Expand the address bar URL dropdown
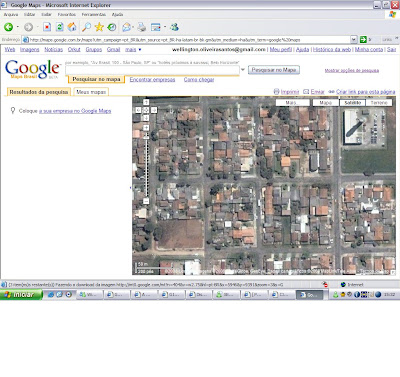 coord(354,40)
